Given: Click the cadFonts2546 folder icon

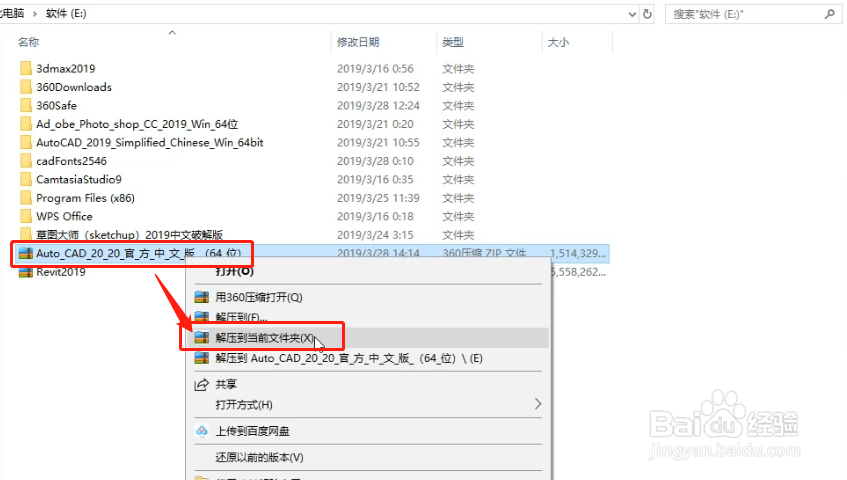Looking at the screenshot, I should [x=25, y=161].
